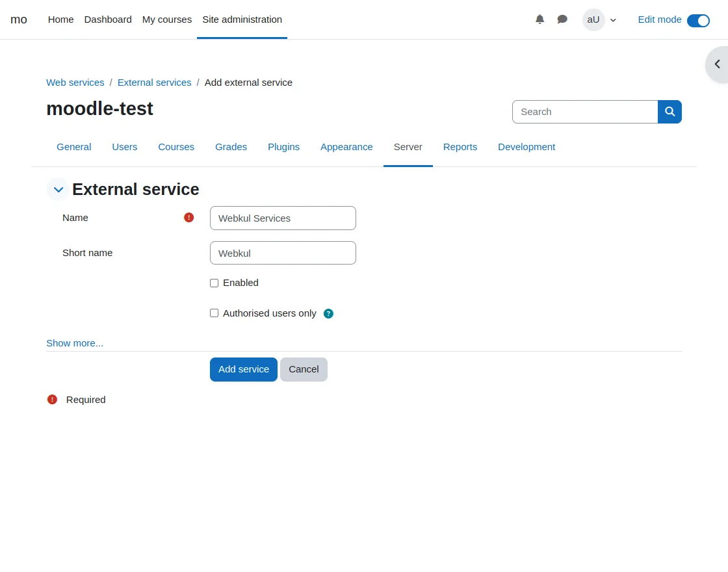The height and width of the screenshot is (572, 728).
Task: Open the External services breadcrumb link
Action: point(154,83)
